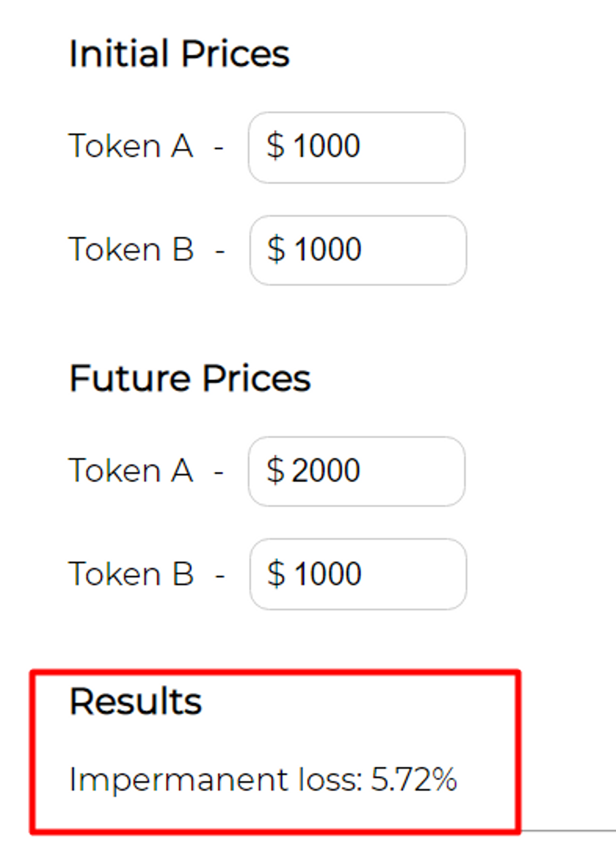Click the 5.72% impermanent loss value
The height and width of the screenshot is (850, 616).
413,780
